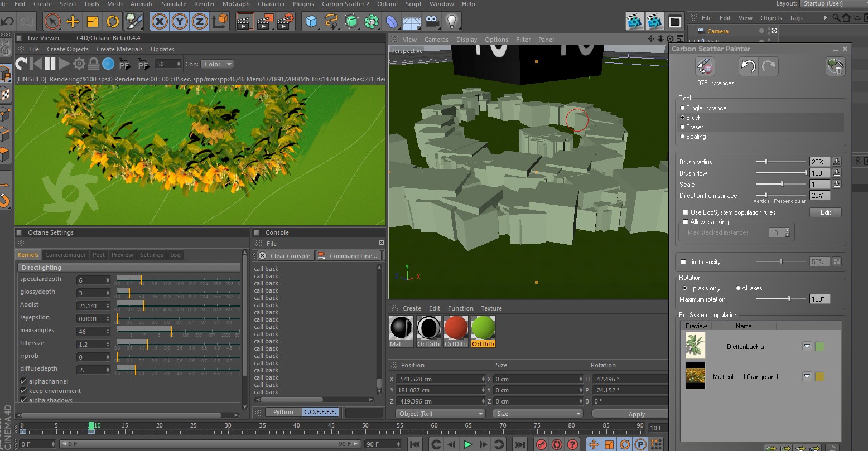
Task: Click the green play button in timeline
Action: tap(467, 444)
